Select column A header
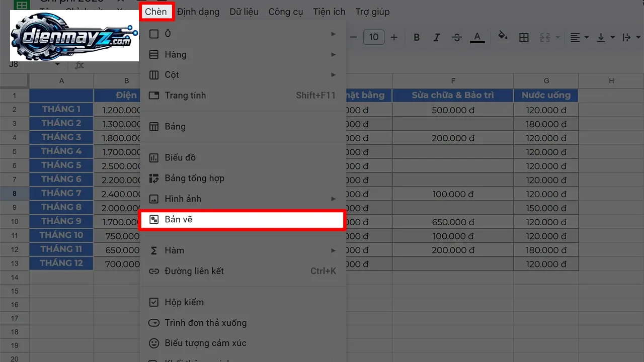 point(61,80)
